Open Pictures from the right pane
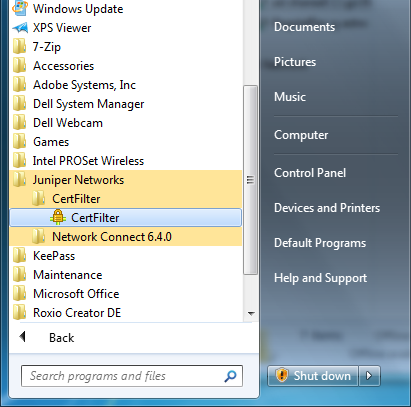 pos(295,62)
